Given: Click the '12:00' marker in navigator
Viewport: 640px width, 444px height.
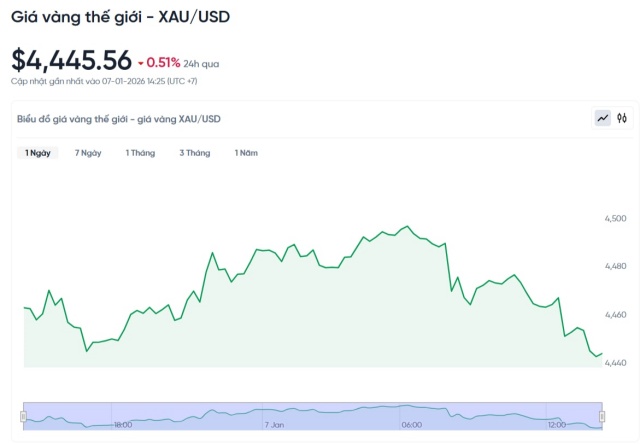Looking at the screenshot, I should tap(558, 424).
